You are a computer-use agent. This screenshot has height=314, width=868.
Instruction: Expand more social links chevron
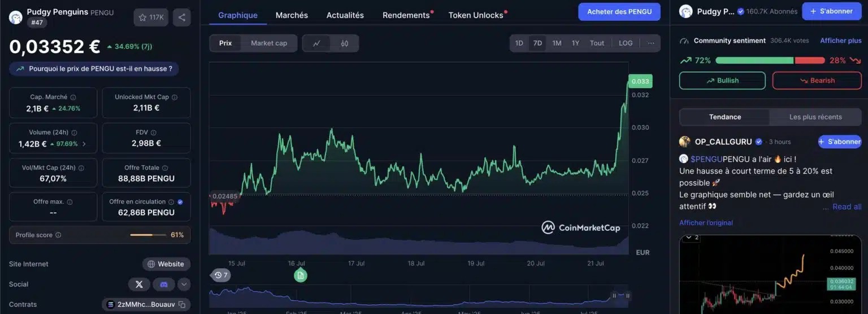point(184,284)
